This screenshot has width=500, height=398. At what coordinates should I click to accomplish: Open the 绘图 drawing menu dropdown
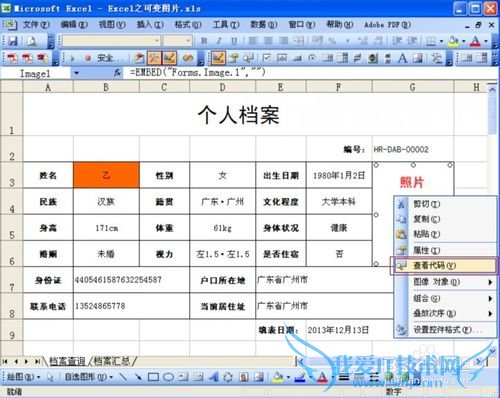(23, 377)
